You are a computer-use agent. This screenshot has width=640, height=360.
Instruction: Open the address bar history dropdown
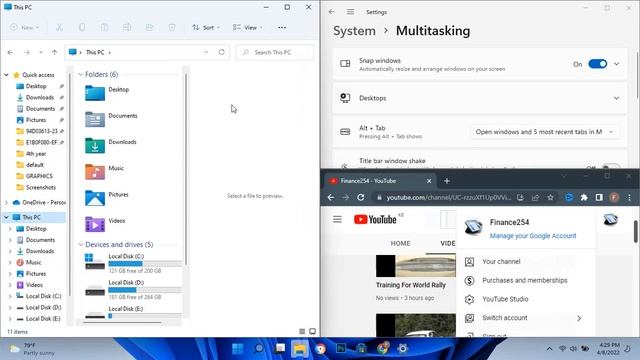(206, 52)
